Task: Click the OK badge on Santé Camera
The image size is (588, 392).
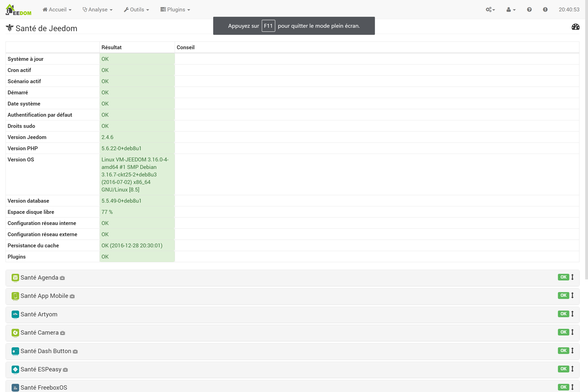Action: (x=563, y=332)
